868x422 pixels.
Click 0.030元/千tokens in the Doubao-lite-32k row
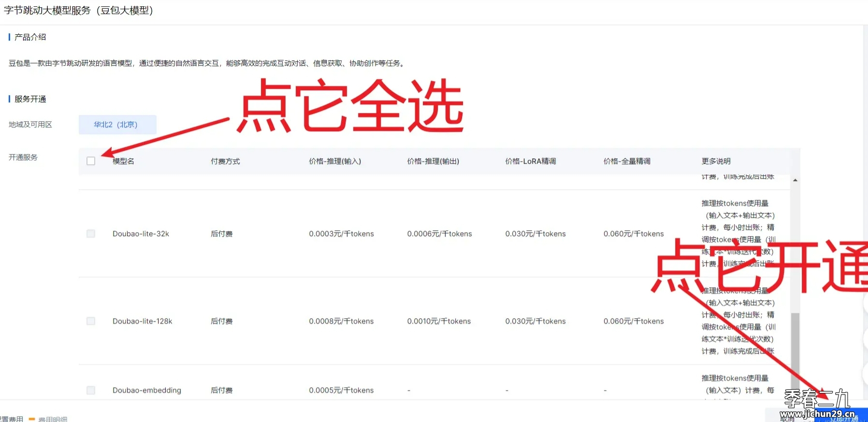(x=535, y=234)
